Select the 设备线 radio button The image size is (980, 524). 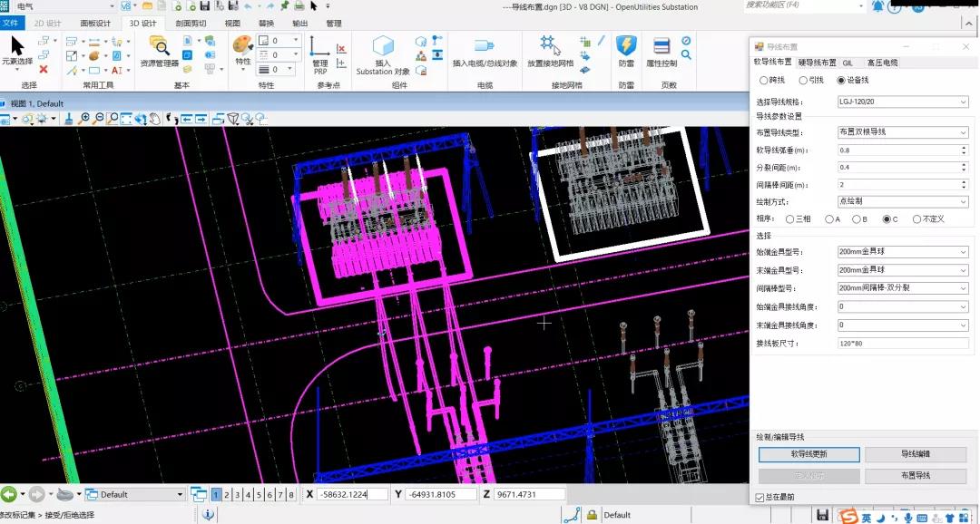point(840,80)
